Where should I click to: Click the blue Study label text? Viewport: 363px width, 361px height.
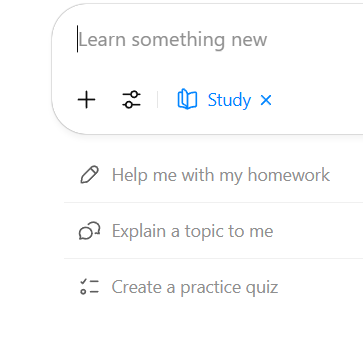coord(229,100)
